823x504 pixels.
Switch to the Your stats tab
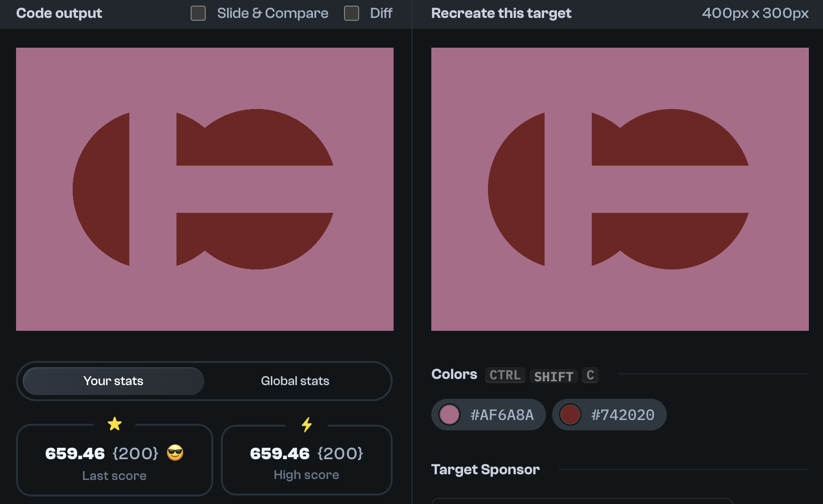coord(113,381)
